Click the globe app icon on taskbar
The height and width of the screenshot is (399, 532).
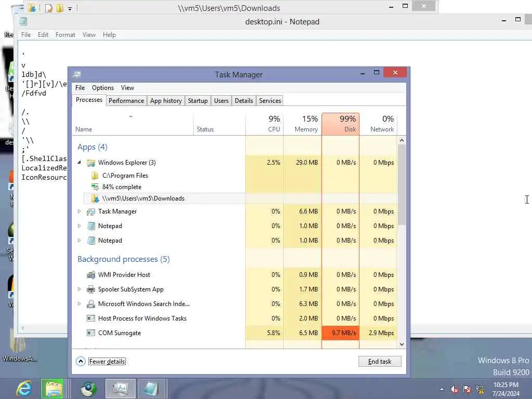click(x=88, y=389)
